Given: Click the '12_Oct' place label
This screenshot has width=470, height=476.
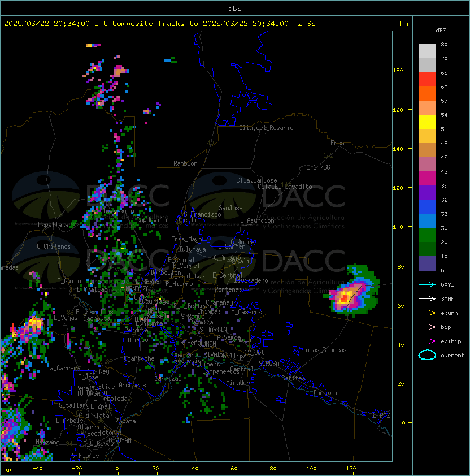Looking at the screenshot, I should click(x=254, y=353).
